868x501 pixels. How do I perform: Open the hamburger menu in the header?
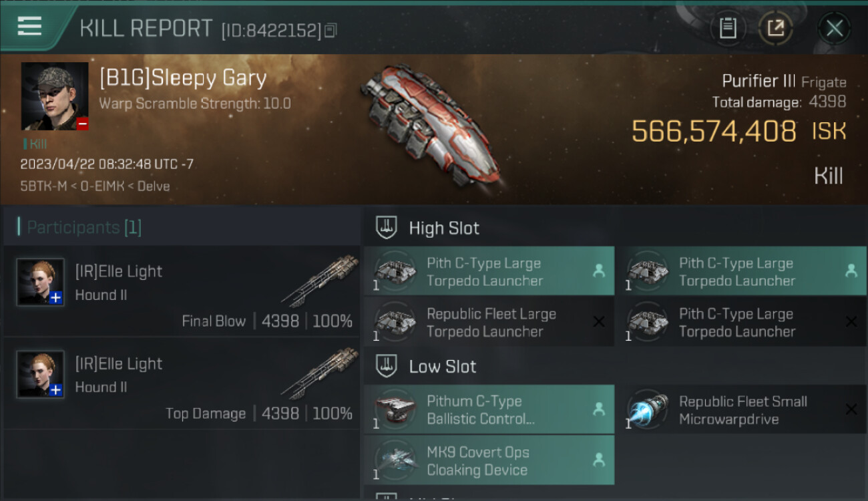(x=29, y=26)
